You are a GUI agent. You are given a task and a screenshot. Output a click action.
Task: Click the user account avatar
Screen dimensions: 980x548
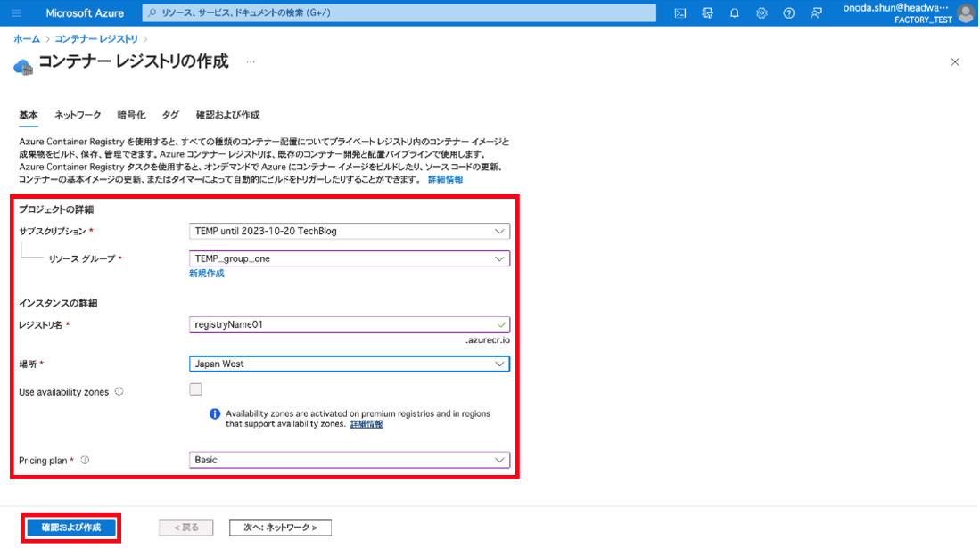[x=967, y=13]
